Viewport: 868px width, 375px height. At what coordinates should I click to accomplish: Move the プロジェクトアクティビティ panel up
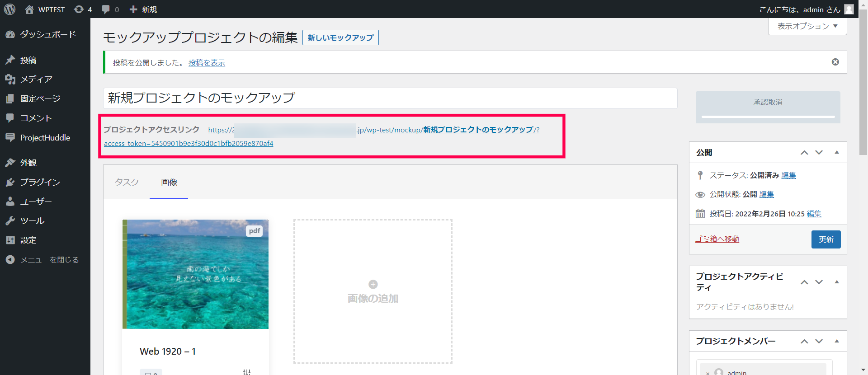(x=804, y=282)
